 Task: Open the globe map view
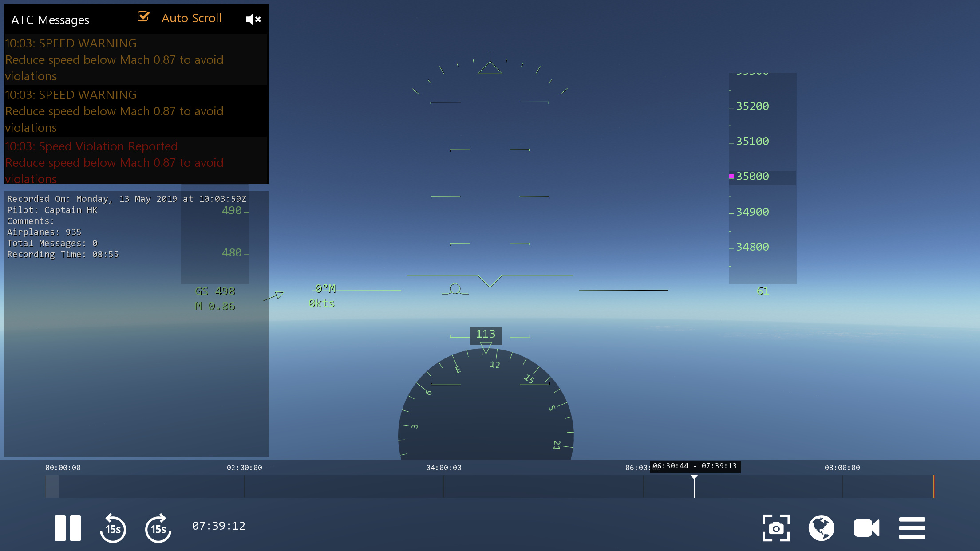(821, 528)
